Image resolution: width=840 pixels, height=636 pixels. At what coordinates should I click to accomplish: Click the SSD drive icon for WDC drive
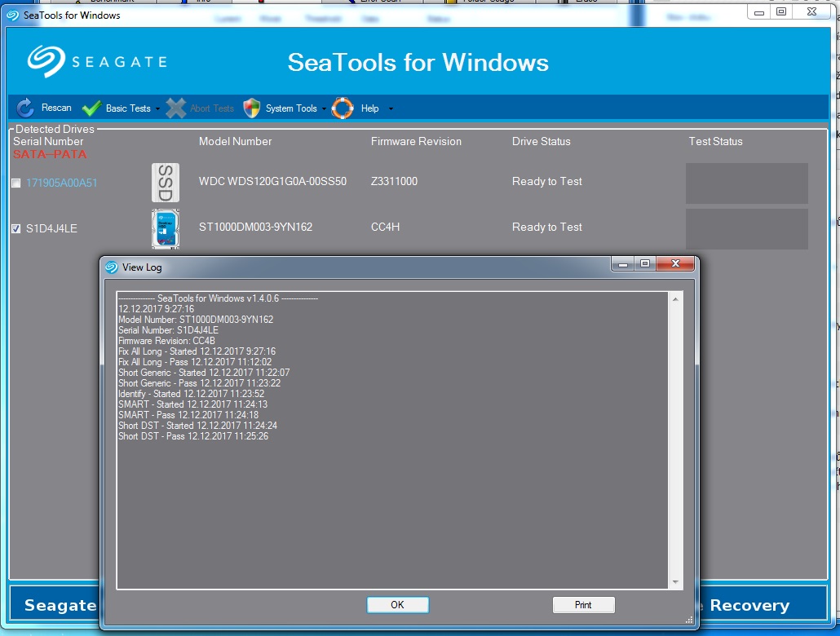(166, 183)
